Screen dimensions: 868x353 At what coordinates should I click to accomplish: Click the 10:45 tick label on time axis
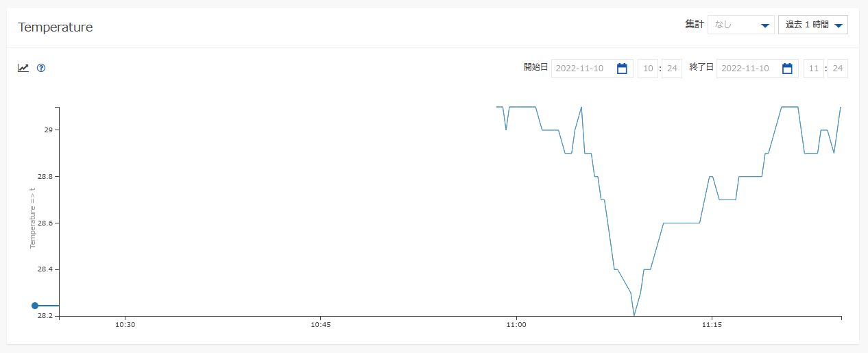click(320, 326)
